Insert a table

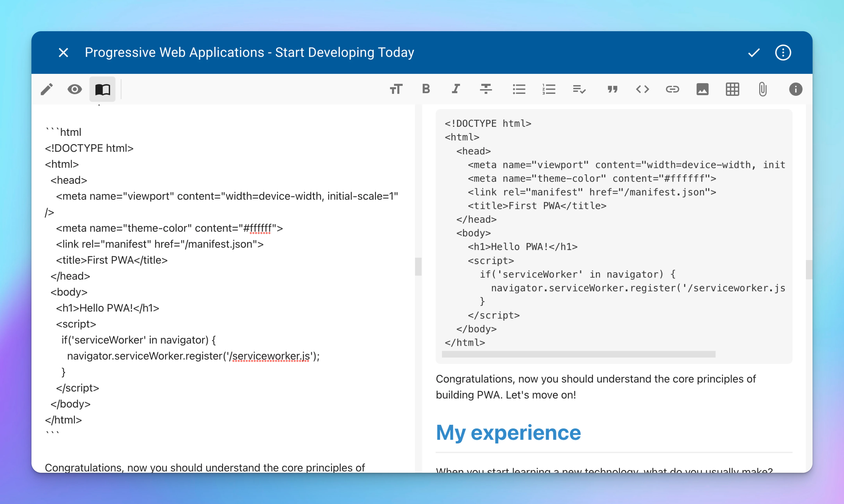732,89
